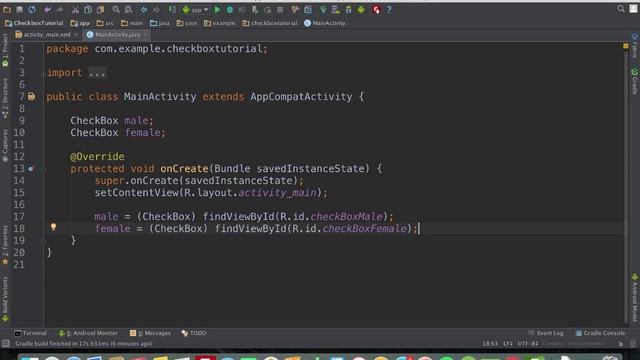Click the class gutter icon on line 7
This screenshot has height=360, width=640.
(x=32, y=97)
